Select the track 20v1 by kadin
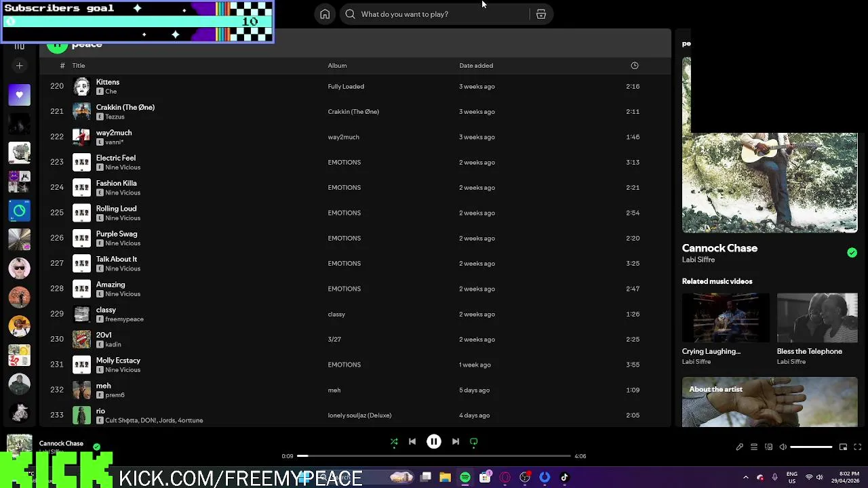This screenshot has width=868, height=488. 104,335
